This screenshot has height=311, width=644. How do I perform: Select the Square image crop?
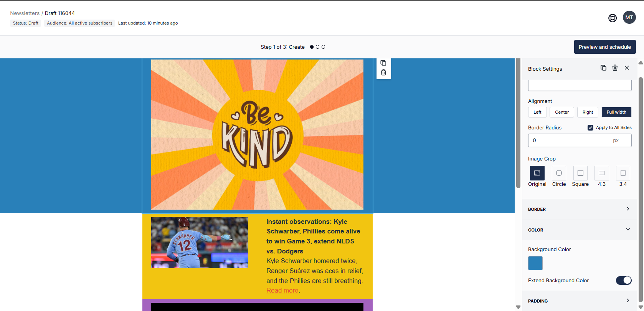[580, 173]
